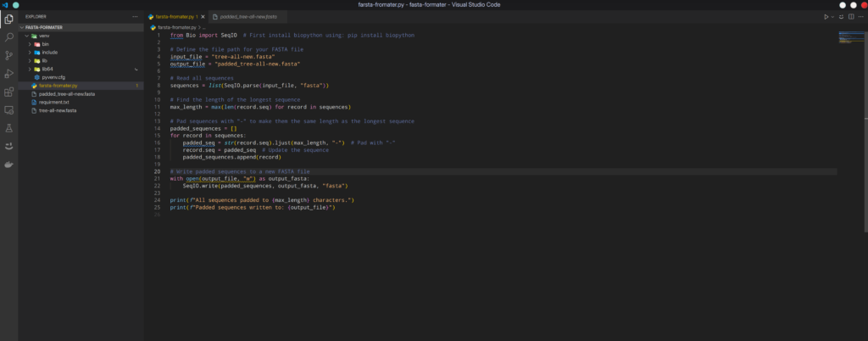Split the editor to the right
Viewport: 868px width, 341px height.
(x=851, y=17)
